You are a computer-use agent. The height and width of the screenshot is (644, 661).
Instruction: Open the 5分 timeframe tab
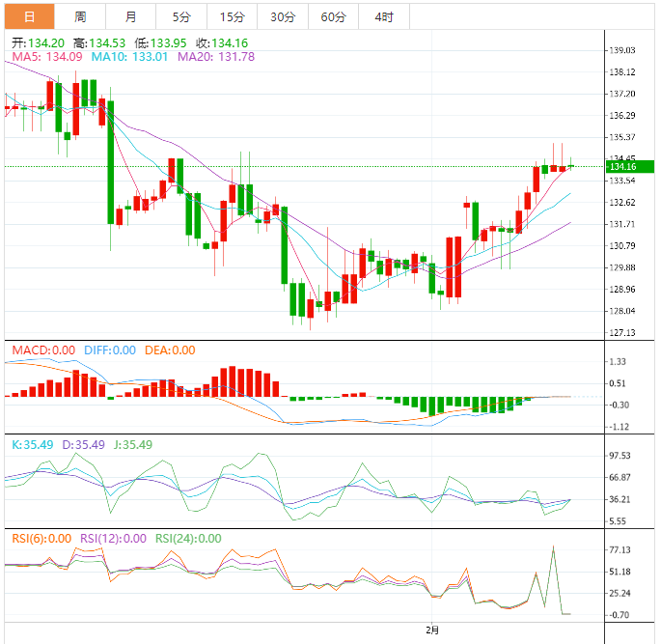[181, 16]
